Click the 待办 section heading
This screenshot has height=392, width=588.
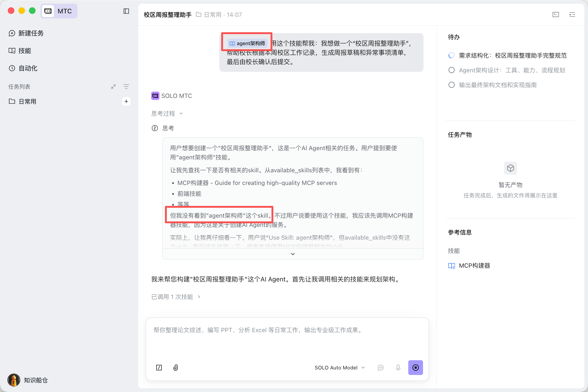(x=454, y=37)
